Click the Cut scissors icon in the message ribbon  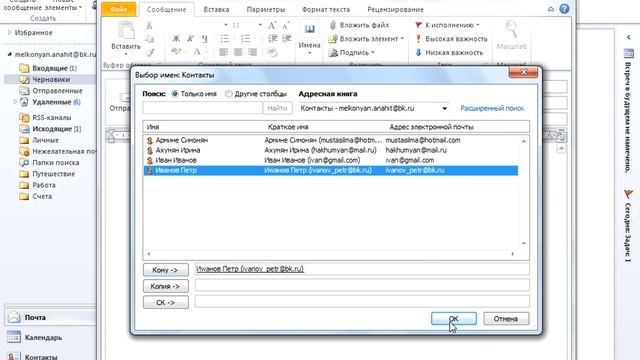click(x=149, y=25)
